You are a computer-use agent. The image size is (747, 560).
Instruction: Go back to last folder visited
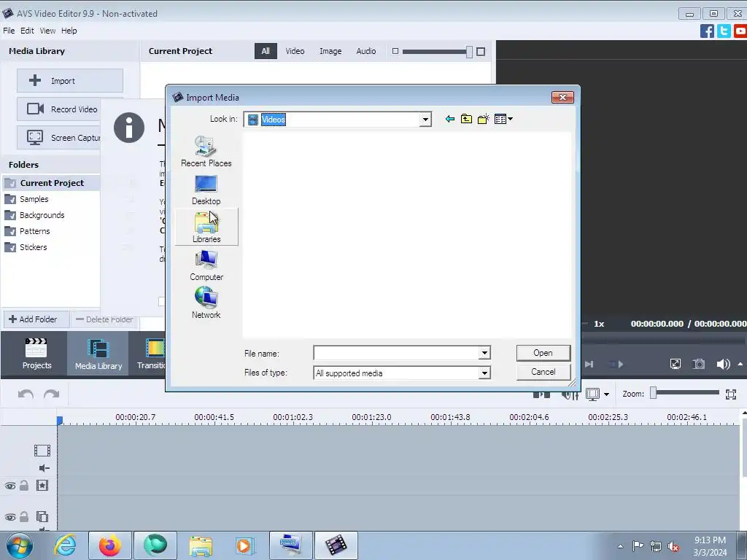click(449, 119)
